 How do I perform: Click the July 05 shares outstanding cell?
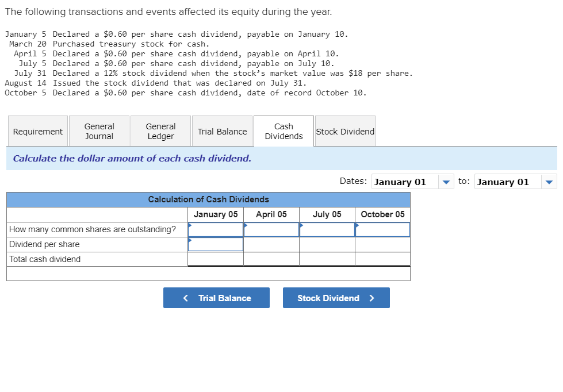pos(327,229)
